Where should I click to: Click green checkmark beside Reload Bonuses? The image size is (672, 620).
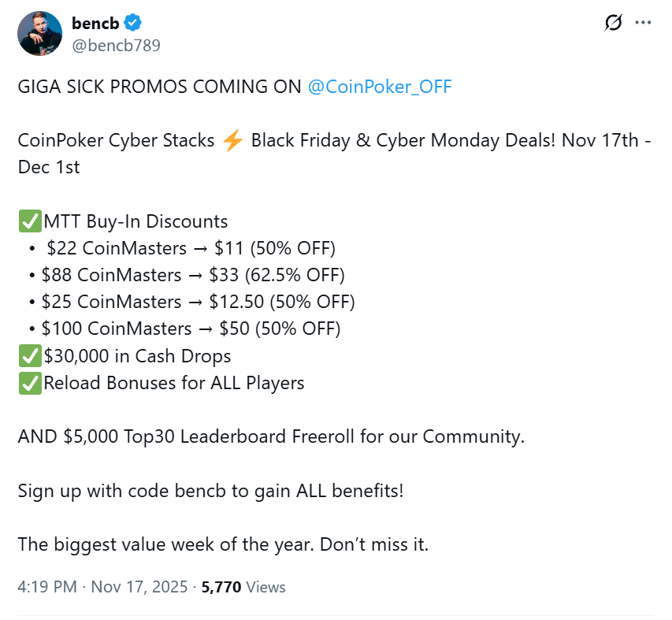coord(29,384)
